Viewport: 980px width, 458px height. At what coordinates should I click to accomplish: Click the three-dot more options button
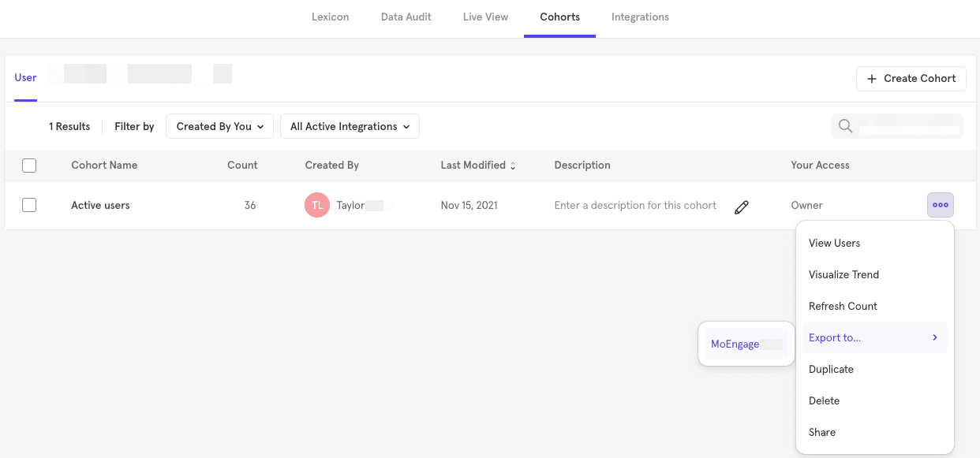pos(940,205)
